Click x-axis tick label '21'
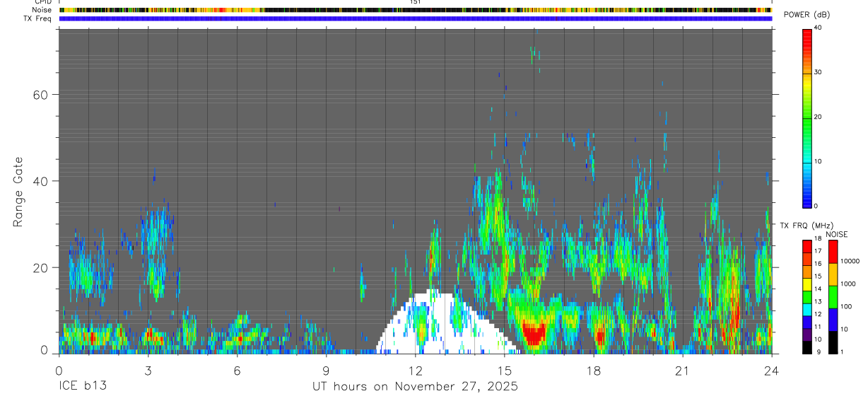This screenshot has height=401, width=868. pos(683,370)
